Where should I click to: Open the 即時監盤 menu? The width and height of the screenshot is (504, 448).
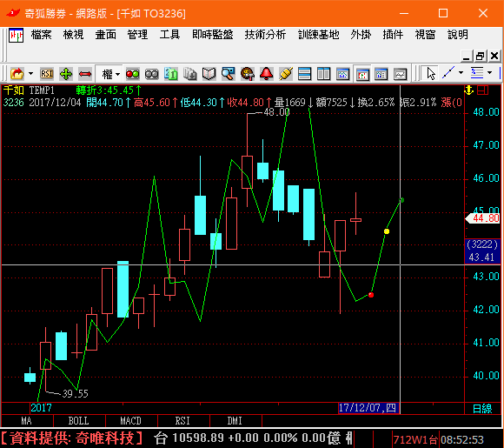(213, 35)
